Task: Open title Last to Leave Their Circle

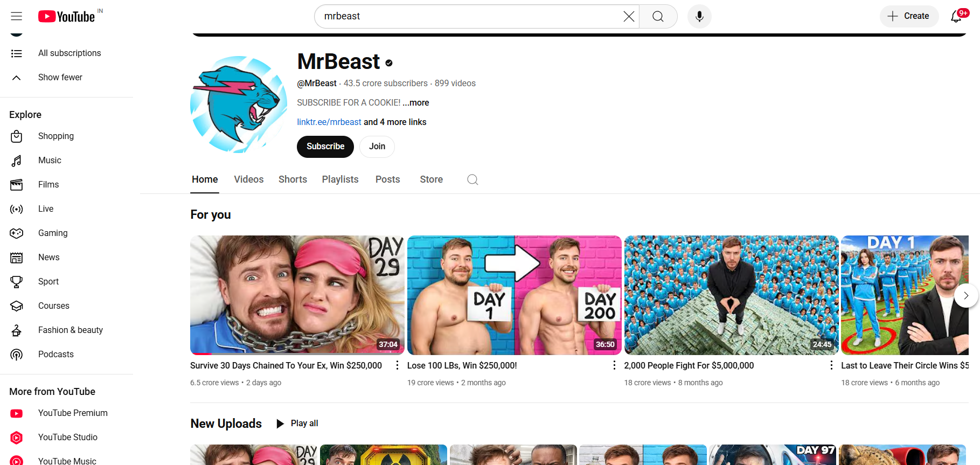Action: [x=905, y=366]
